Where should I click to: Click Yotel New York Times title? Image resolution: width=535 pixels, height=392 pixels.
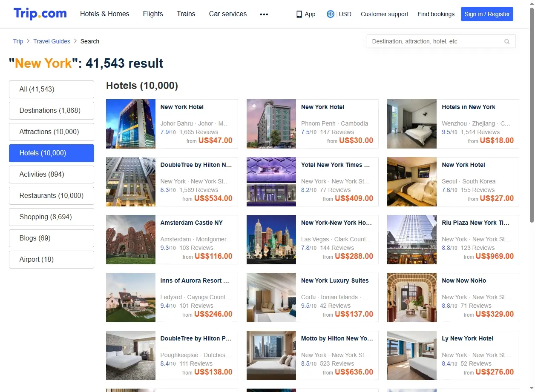pyautogui.click(x=336, y=165)
